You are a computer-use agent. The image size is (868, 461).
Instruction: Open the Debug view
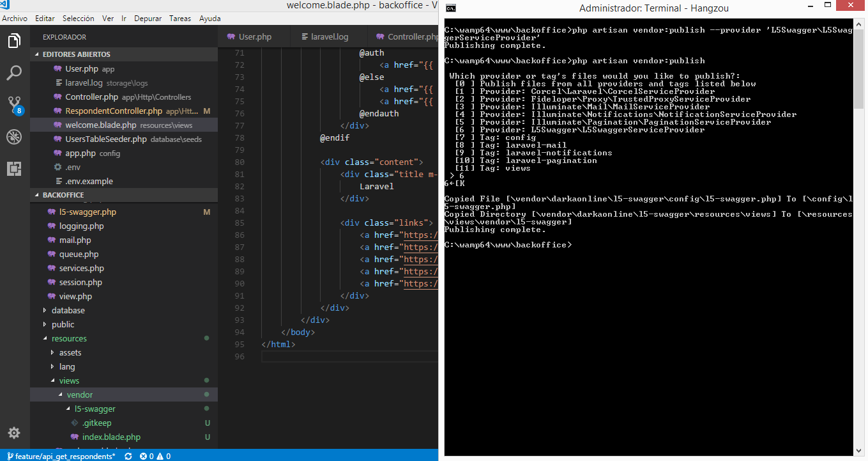point(14,136)
